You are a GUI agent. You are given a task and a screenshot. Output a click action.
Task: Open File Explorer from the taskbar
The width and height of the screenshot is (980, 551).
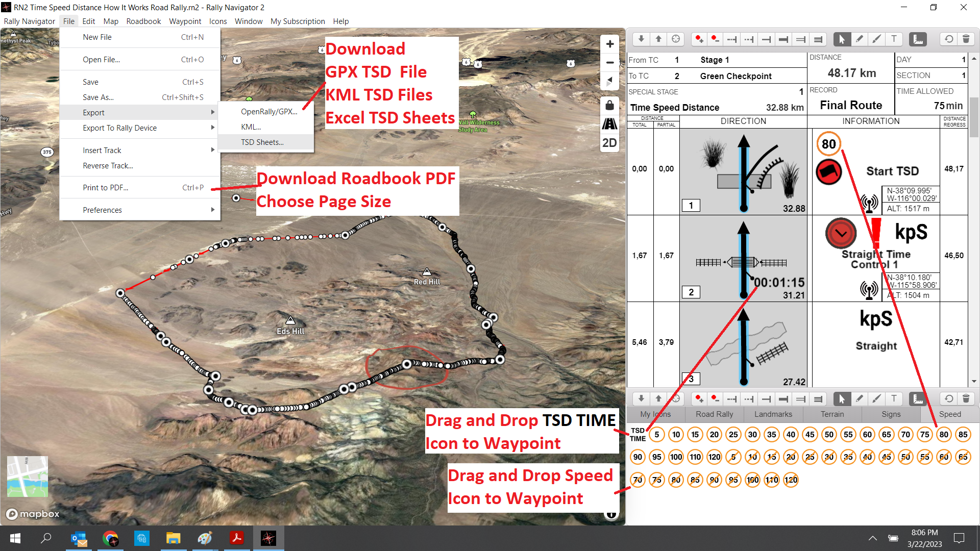click(x=174, y=538)
